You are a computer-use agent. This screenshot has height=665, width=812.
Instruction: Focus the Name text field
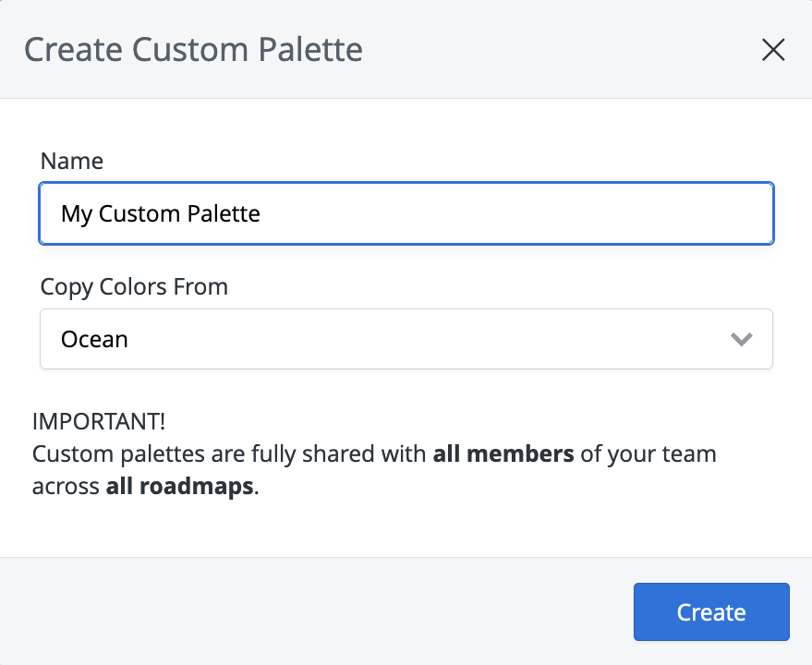pos(406,214)
